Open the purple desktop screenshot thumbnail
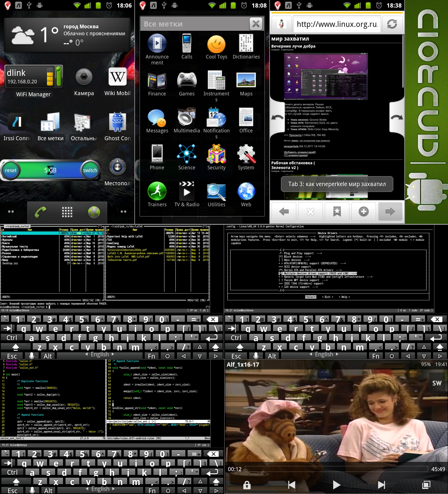 [326, 76]
